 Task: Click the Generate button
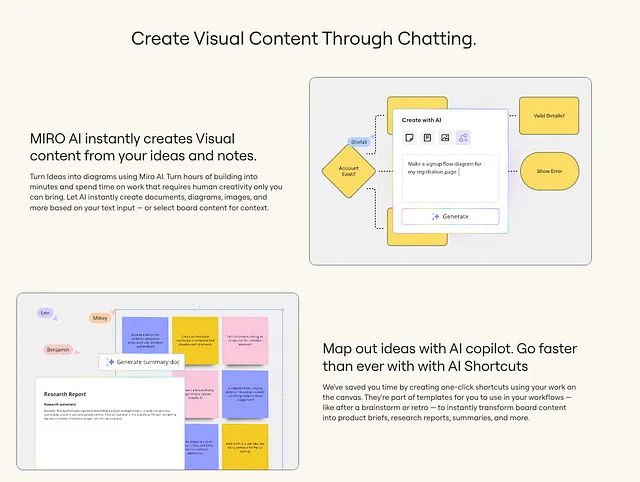point(450,216)
